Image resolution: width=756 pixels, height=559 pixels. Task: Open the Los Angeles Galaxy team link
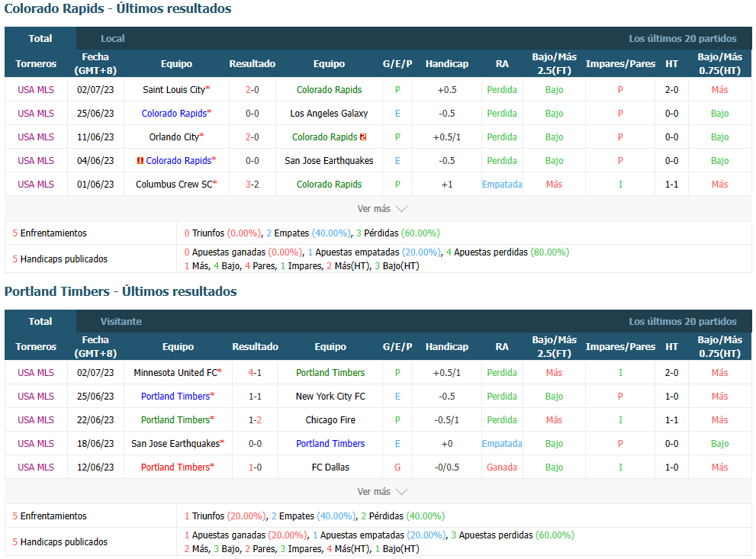pyautogui.click(x=329, y=114)
